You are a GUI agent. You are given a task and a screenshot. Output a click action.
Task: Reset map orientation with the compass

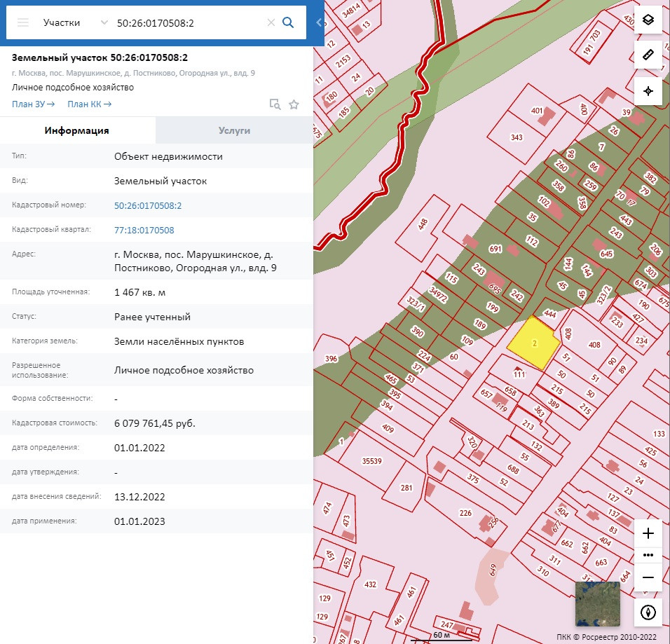[x=648, y=612]
